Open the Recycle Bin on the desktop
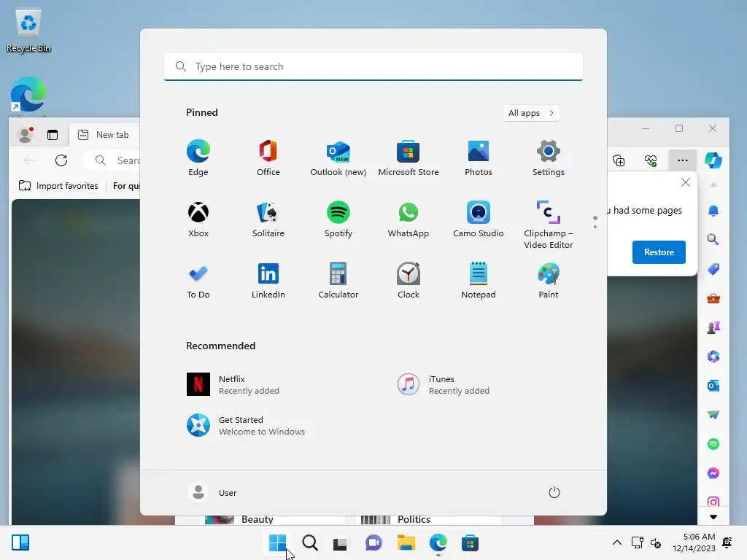Viewport: 747px width, 560px height. [28, 31]
